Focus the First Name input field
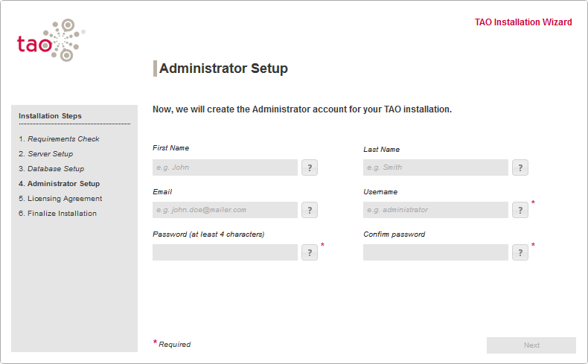The image size is (588, 364). [x=225, y=167]
